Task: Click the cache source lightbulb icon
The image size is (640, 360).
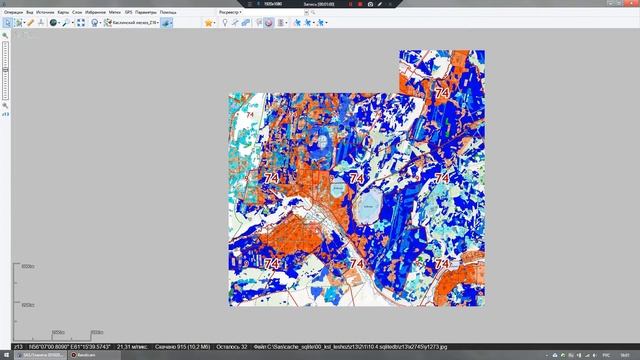Action: pos(95,23)
